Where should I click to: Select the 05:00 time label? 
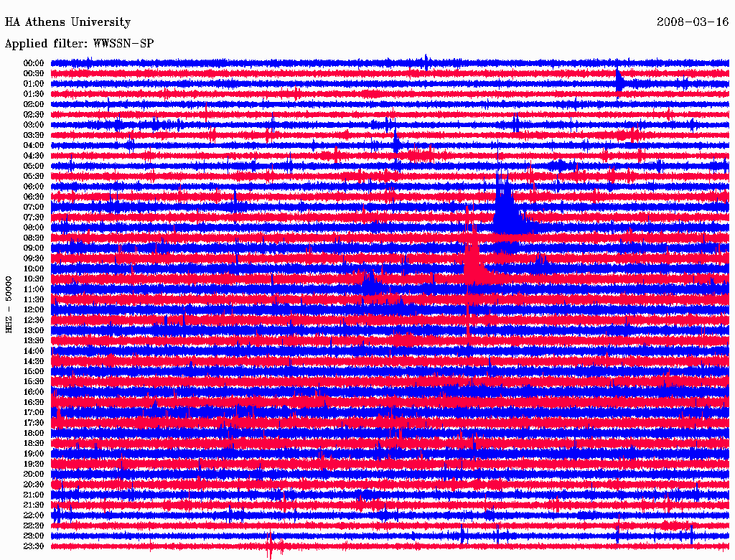[x=34, y=166]
